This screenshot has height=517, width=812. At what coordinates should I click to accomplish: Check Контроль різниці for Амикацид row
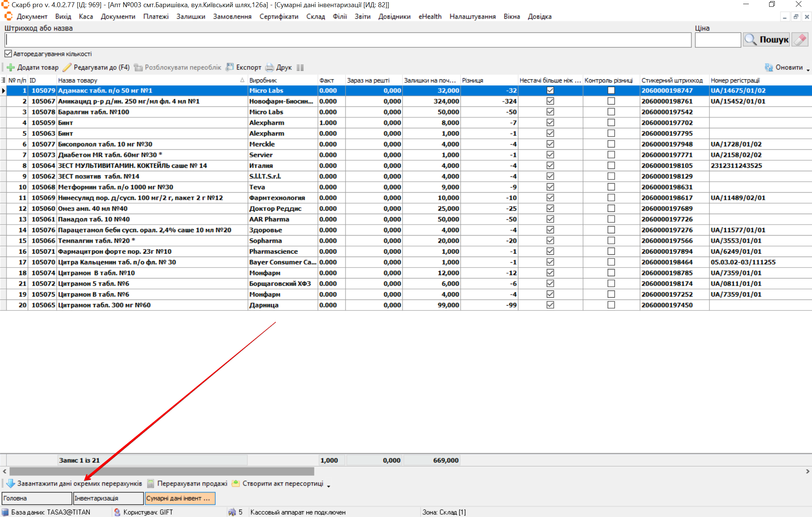click(x=611, y=101)
